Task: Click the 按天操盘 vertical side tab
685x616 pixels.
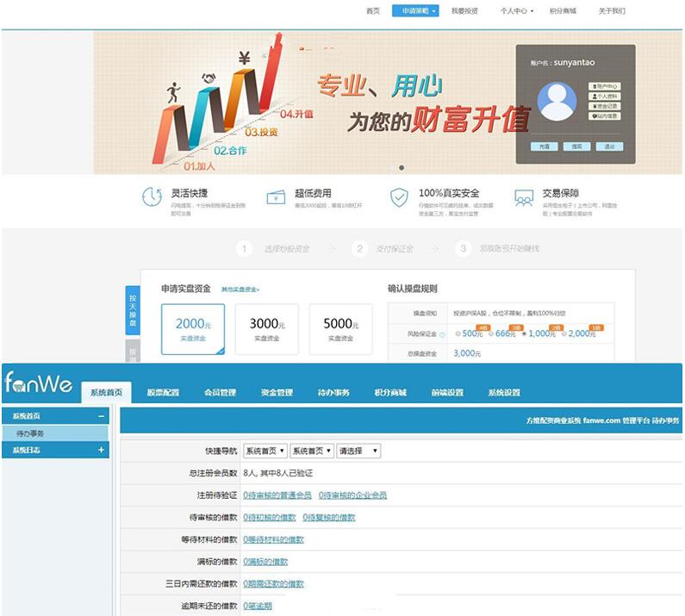Action: [x=133, y=310]
